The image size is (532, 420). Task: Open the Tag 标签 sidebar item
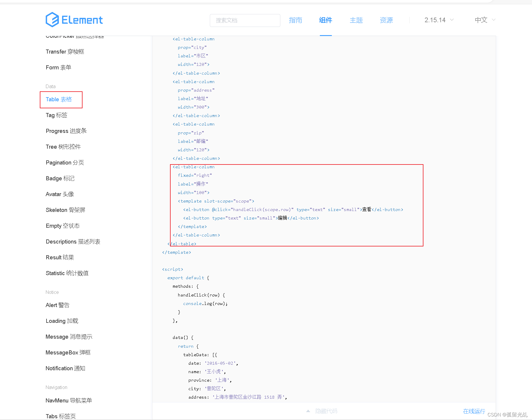tap(56, 115)
